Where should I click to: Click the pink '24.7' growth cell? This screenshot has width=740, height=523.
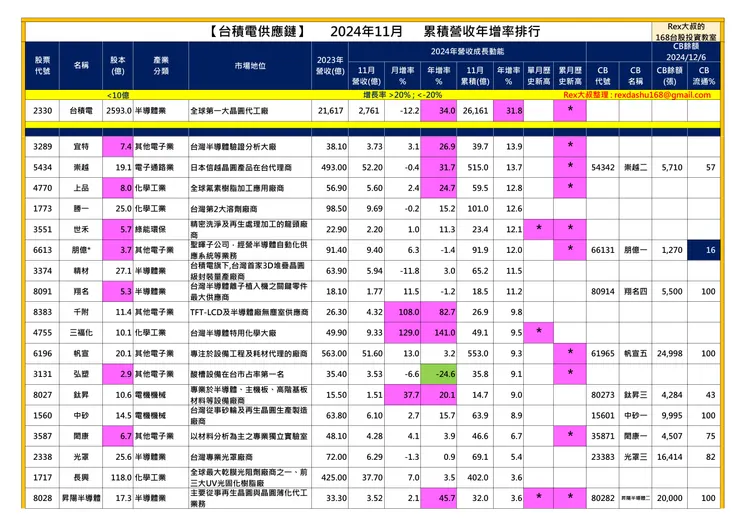pyautogui.click(x=438, y=188)
